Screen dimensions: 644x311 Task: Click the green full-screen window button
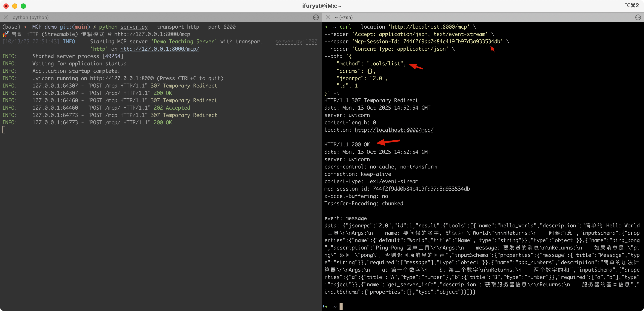click(23, 6)
